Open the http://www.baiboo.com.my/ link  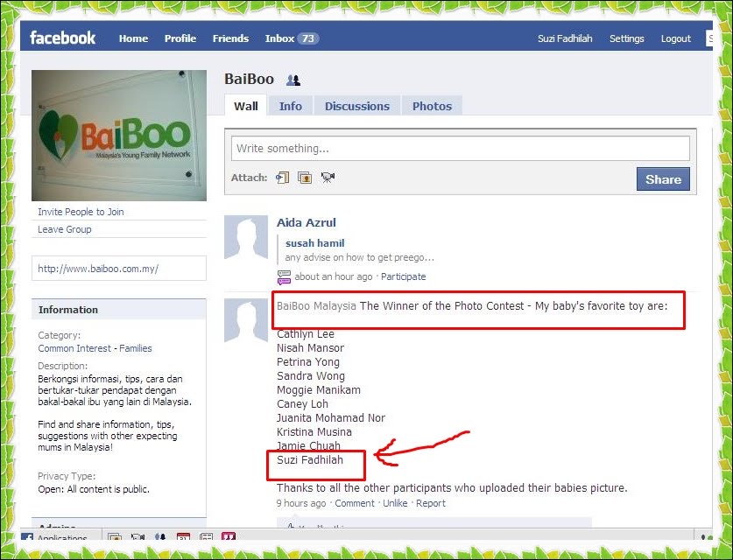(98, 269)
